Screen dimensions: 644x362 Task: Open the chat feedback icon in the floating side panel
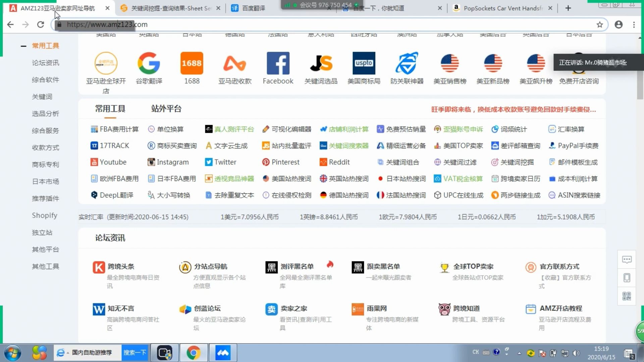(627, 259)
